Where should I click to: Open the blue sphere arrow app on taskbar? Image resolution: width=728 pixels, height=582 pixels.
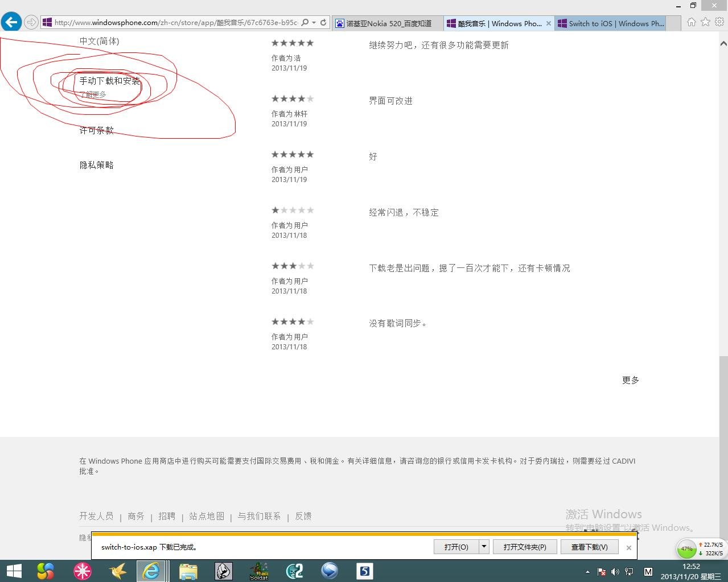(330, 571)
